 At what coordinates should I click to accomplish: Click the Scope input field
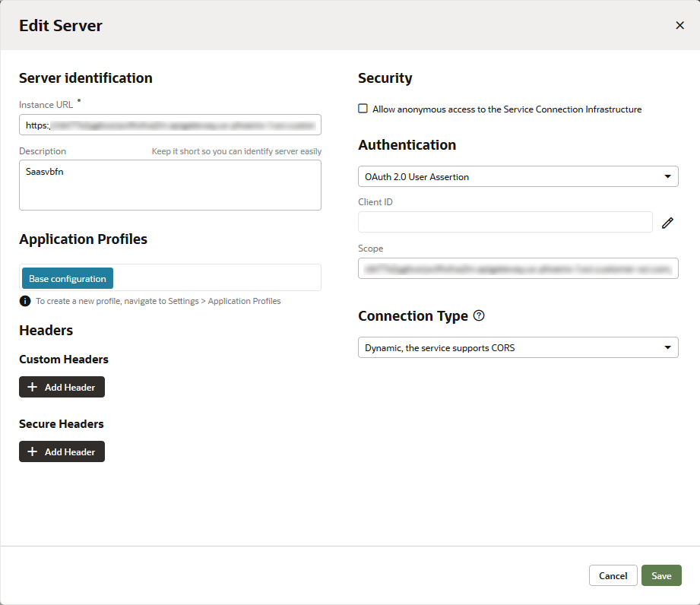coord(518,268)
